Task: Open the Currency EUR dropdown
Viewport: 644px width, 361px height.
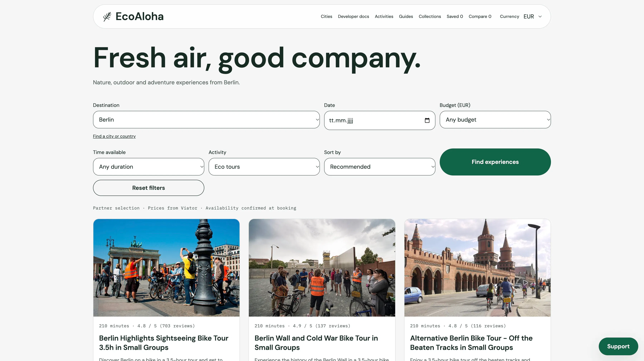Action: (533, 16)
